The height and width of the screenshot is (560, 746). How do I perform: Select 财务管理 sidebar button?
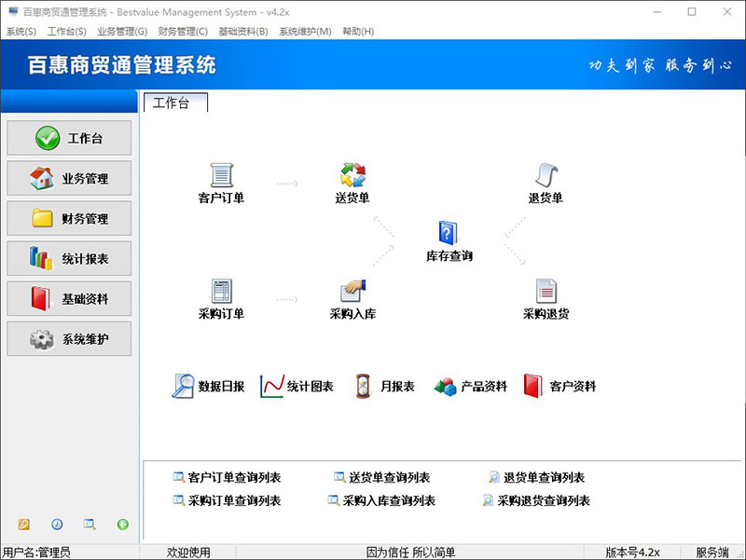(x=69, y=218)
